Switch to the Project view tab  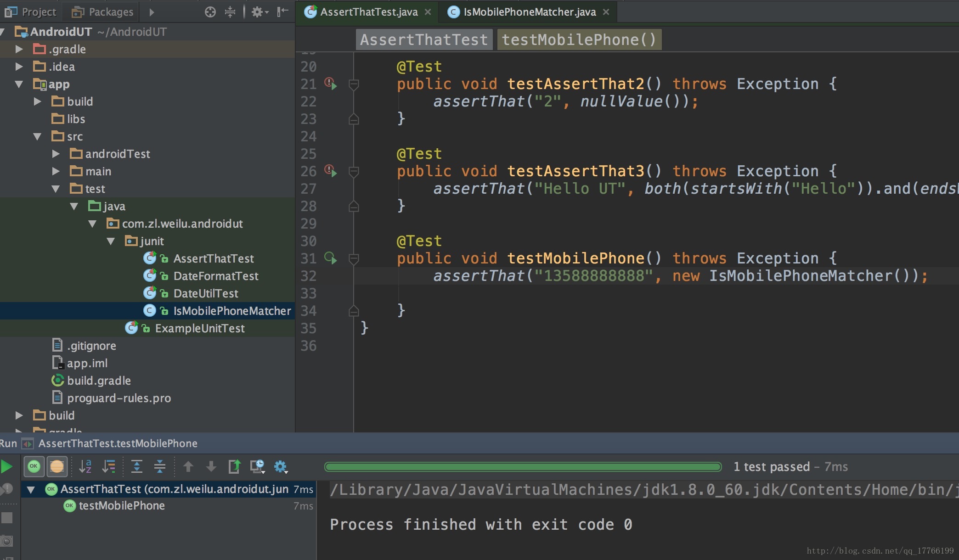[30, 12]
